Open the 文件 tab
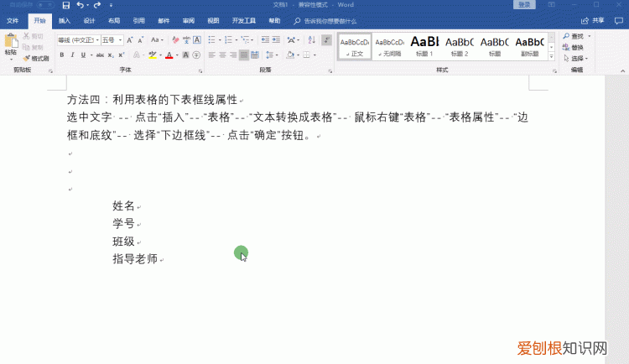Image resolution: width=629 pixels, height=364 pixels. pyautogui.click(x=13, y=21)
